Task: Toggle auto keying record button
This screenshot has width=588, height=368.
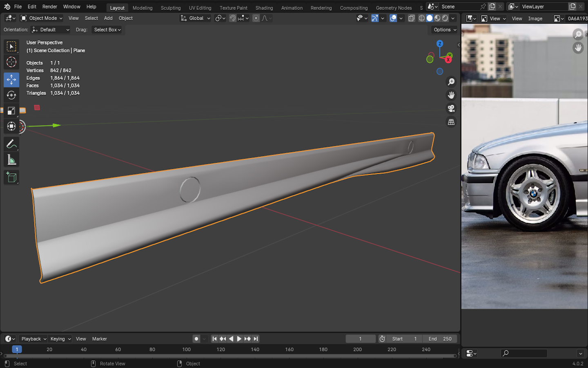Action: (196, 339)
